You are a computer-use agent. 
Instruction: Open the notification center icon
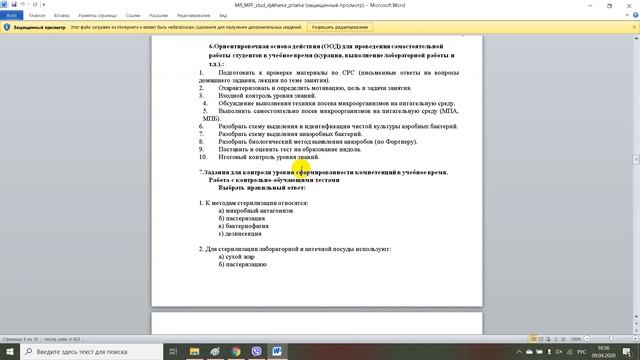627,352
